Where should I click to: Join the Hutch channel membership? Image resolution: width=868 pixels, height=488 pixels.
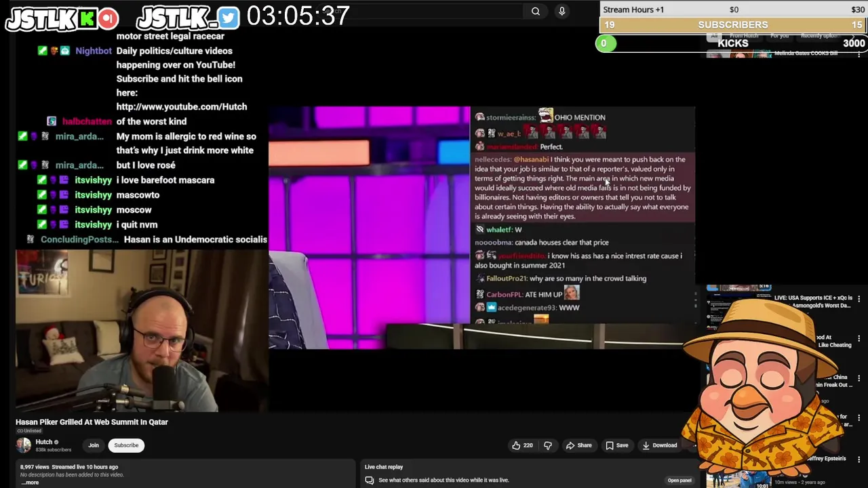pos(94,445)
